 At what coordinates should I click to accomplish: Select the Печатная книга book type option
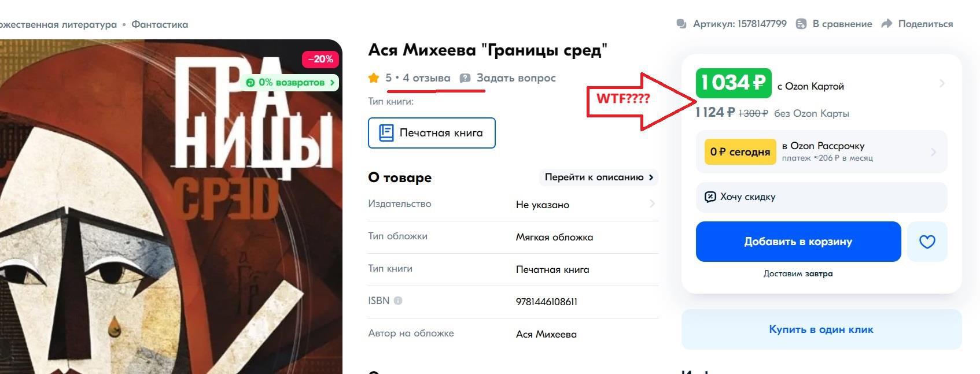tap(432, 133)
